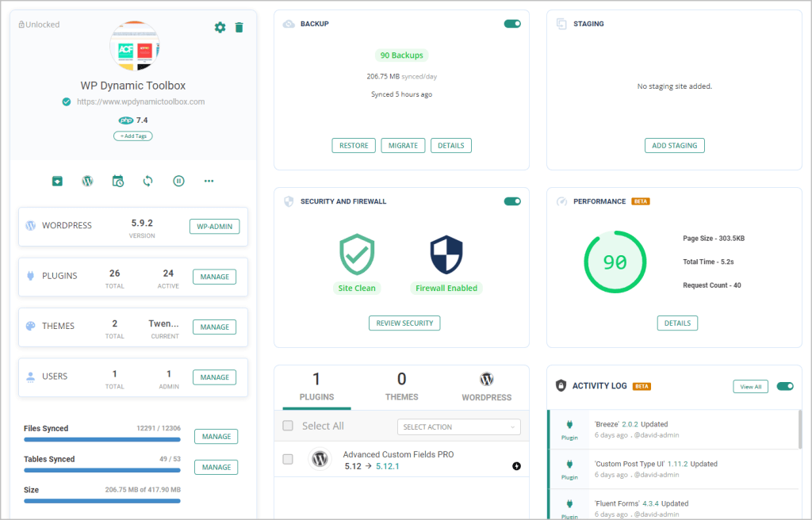Click the Unlocked padlock icon
Image resolution: width=812 pixels, height=520 pixels.
pyautogui.click(x=21, y=25)
